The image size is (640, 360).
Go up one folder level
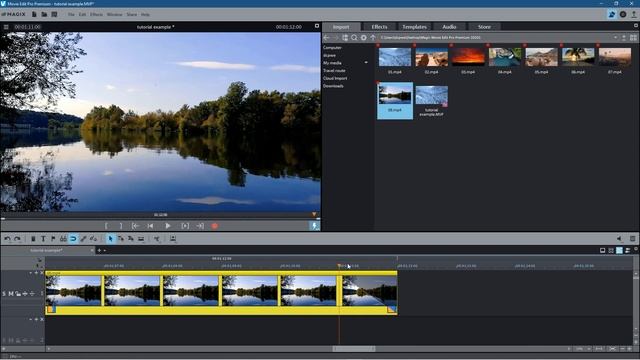point(373,38)
